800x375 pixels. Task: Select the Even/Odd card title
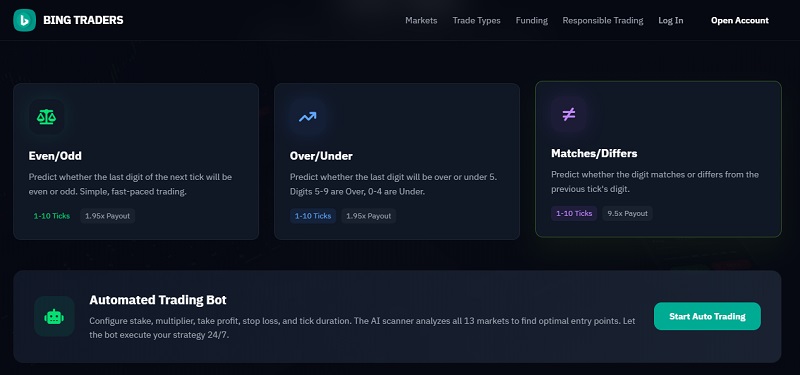[x=55, y=156]
